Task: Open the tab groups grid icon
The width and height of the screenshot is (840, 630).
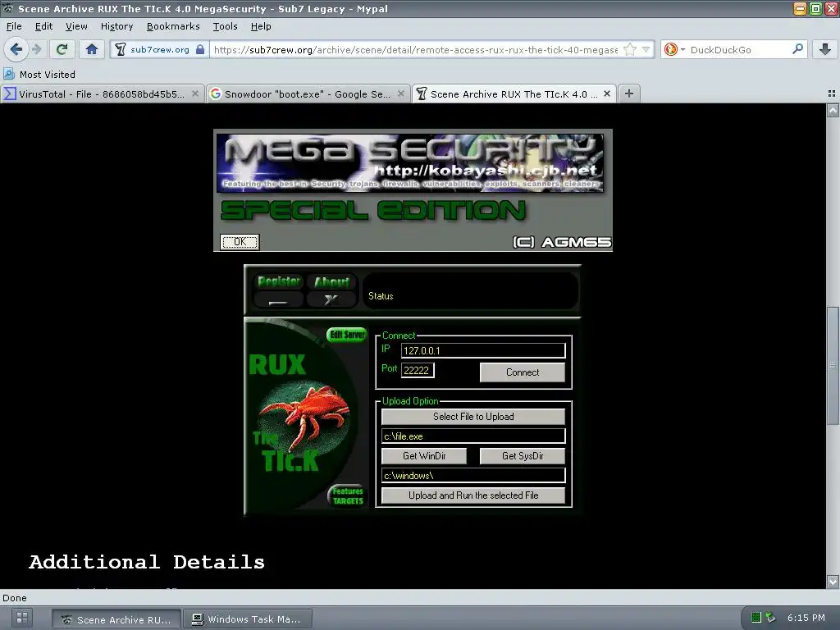Action: coord(832,94)
